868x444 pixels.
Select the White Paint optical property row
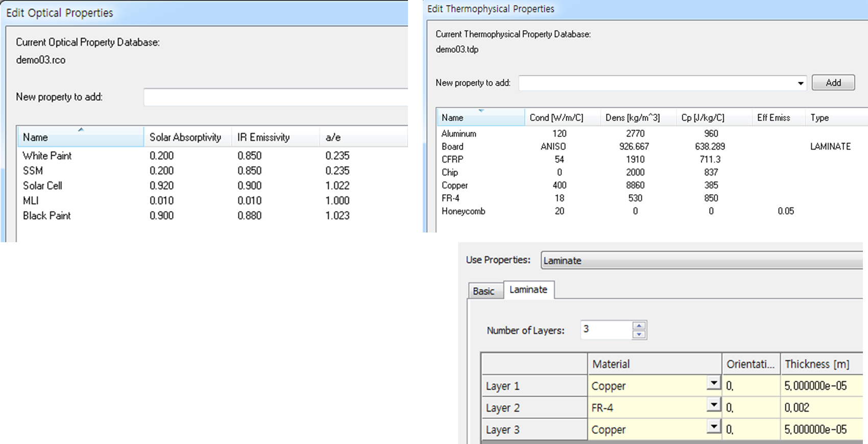212,155
